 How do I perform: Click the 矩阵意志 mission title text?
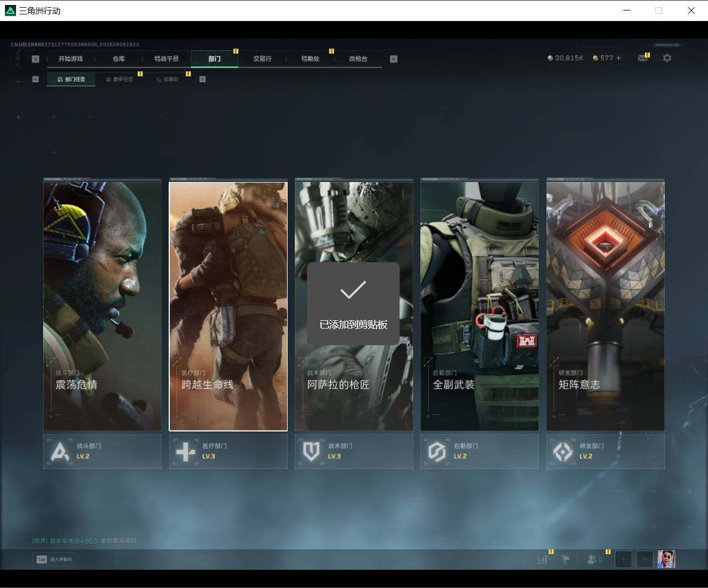tap(579, 384)
